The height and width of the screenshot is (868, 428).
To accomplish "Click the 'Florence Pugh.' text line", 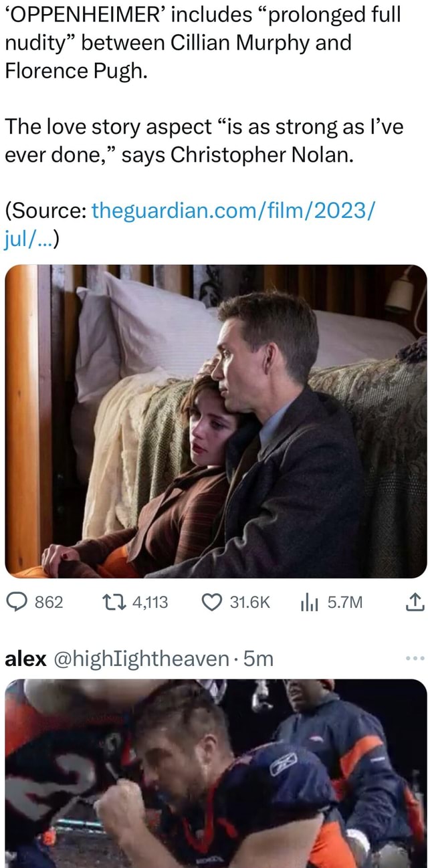I will [x=74, y=71].
